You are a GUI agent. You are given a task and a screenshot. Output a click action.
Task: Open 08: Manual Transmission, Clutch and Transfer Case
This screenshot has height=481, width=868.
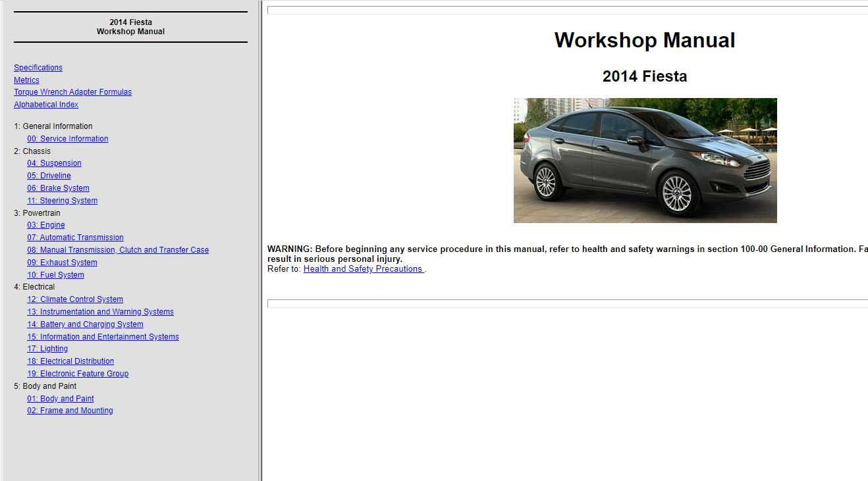[x=118, y=250]
